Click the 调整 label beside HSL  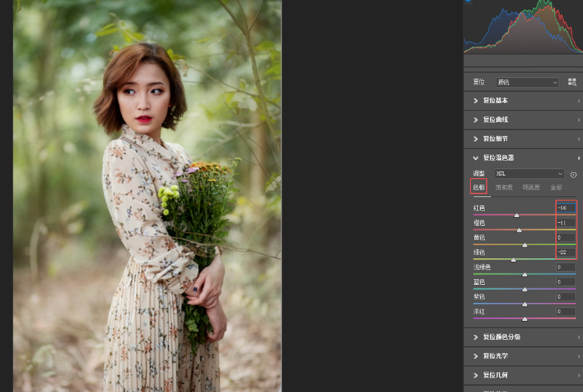point(479,173)
